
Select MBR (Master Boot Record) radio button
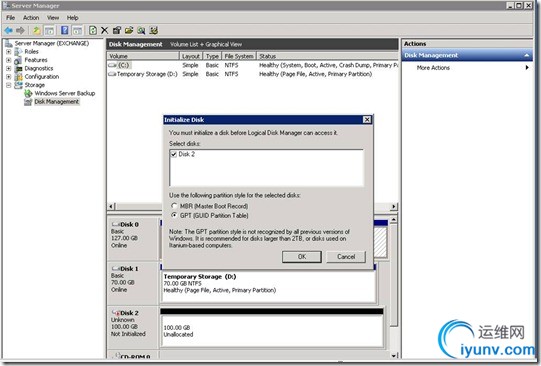[174, 206]
